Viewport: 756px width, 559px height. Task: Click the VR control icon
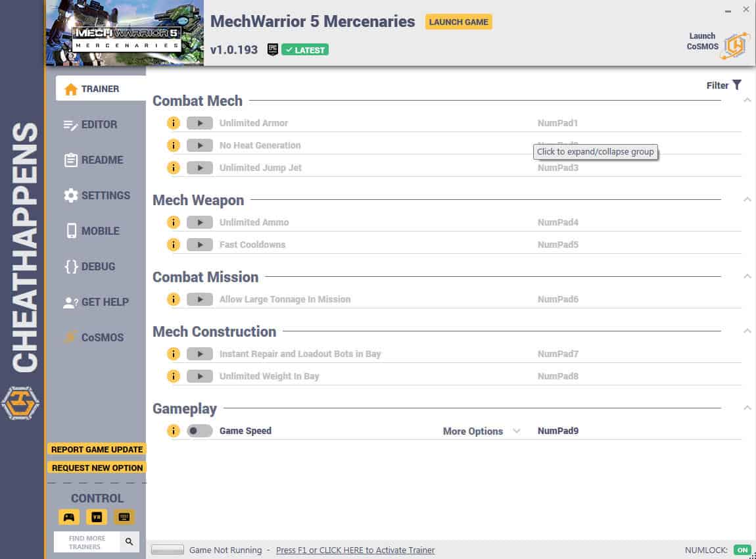click(x=97, y=517)
